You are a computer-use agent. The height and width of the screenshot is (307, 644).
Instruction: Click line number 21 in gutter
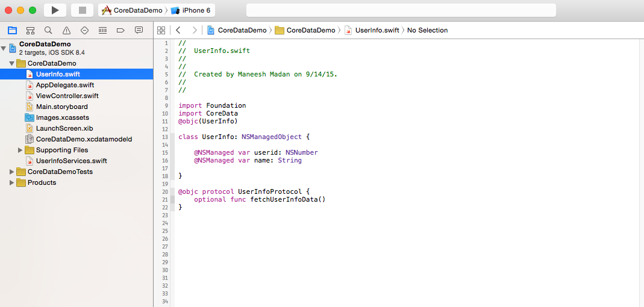tap(166, 199)
